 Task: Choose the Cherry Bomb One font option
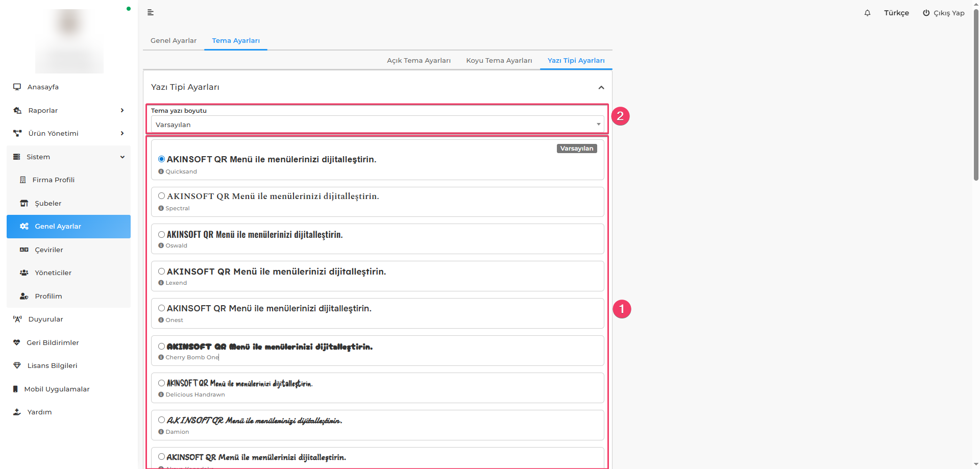tap(161, 347)
